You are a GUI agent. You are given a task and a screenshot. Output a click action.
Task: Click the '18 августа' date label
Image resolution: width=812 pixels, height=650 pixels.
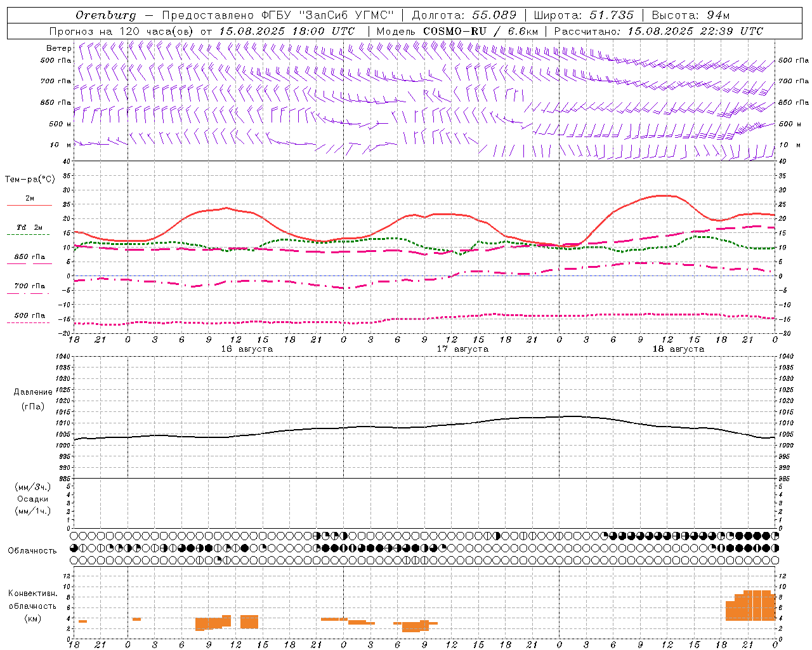pyautogui.click(x=678, y=349)
